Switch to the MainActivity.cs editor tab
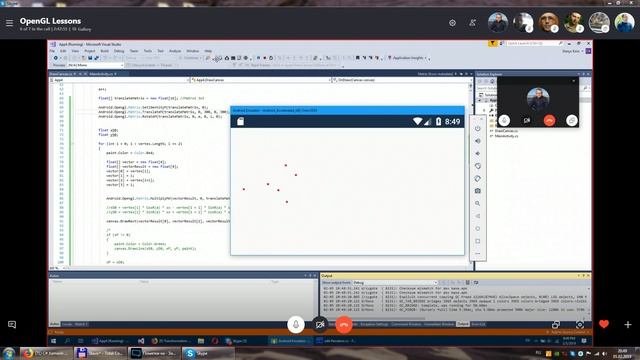The image size is (640, 360). (x=101, y=74)
